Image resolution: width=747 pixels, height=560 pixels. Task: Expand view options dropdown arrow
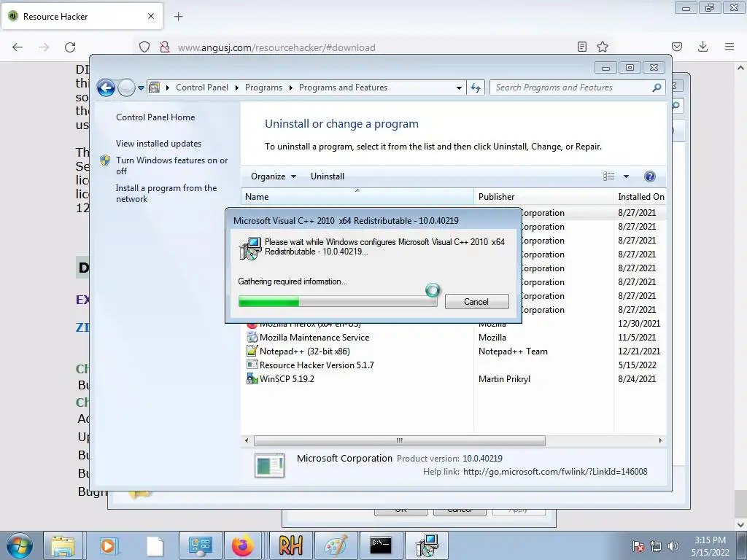coord(627,176)
